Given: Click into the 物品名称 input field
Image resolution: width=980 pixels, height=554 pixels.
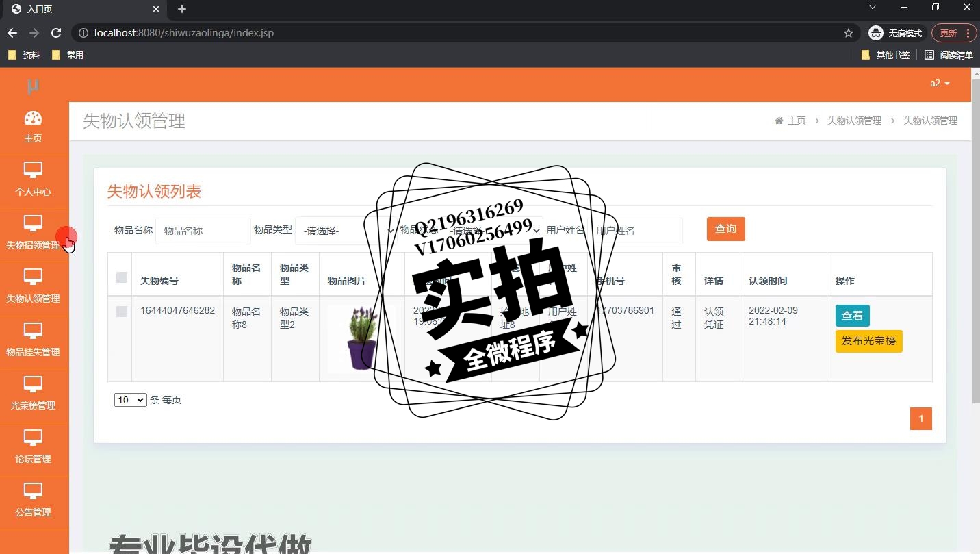Looking at the screenshot, I should click(203, 231).
